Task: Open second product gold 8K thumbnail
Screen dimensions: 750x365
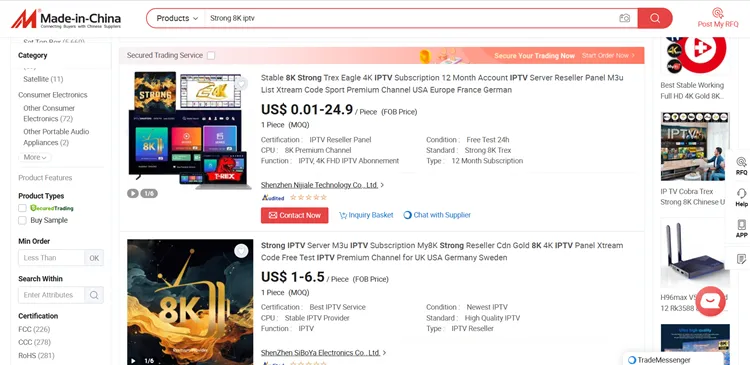Action: tap(190, 302)
